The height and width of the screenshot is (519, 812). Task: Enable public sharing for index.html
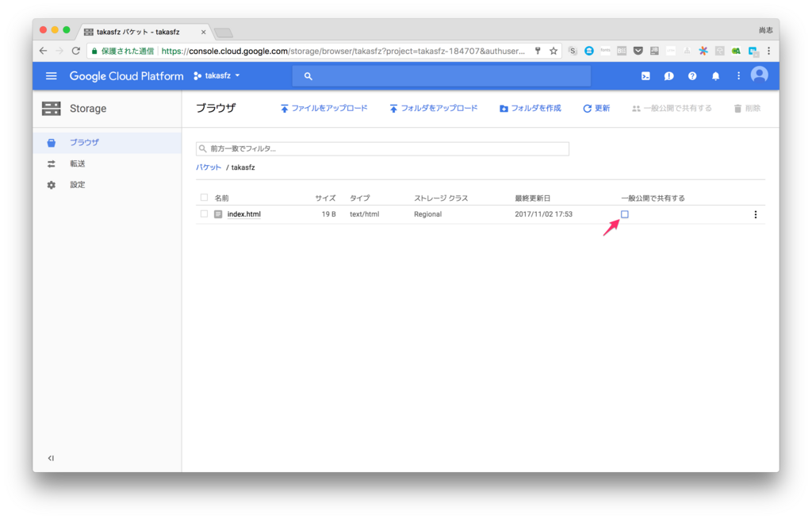click(625, 214)
